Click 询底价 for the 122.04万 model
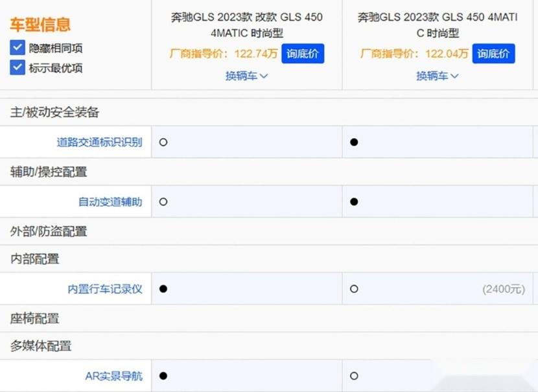538x392 pixels. coord(493,54)
